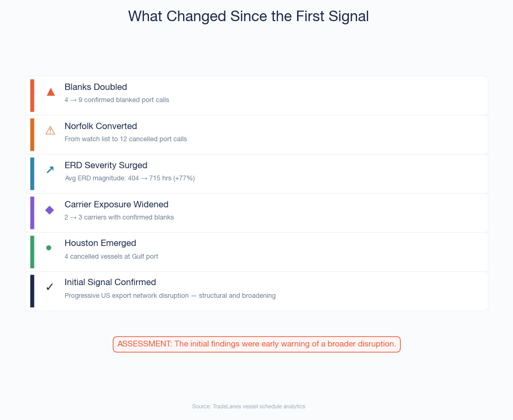The height and width of the screenshot is (420, 513).
Task: Click the purple color bar beside Carrier Exposure
Action: pos(32,213)
